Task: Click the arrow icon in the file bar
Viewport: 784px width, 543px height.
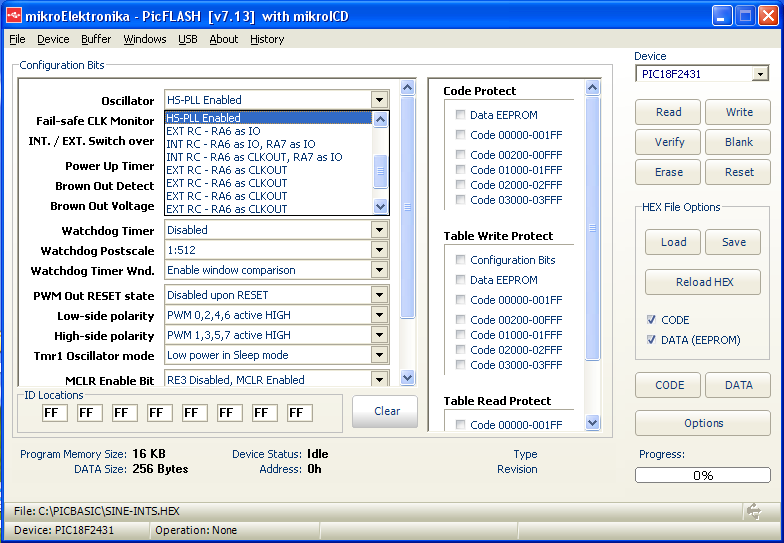Action: (x=753, y=511)
